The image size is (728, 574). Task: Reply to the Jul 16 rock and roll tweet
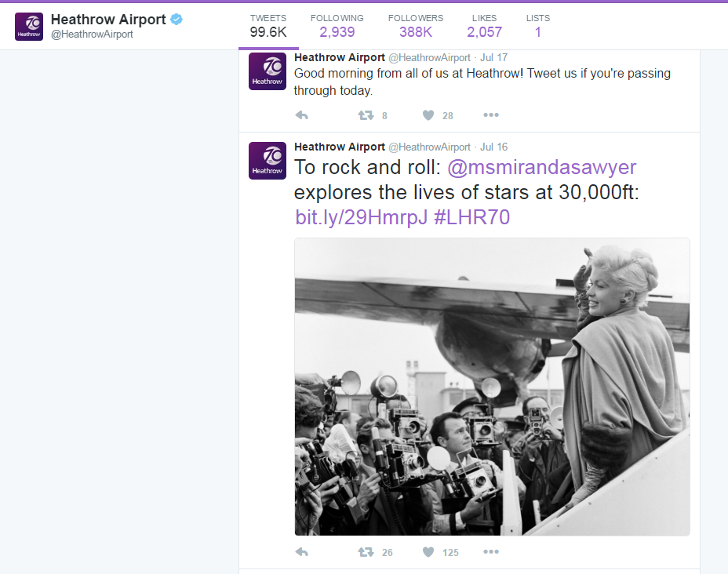pos(302,552)
